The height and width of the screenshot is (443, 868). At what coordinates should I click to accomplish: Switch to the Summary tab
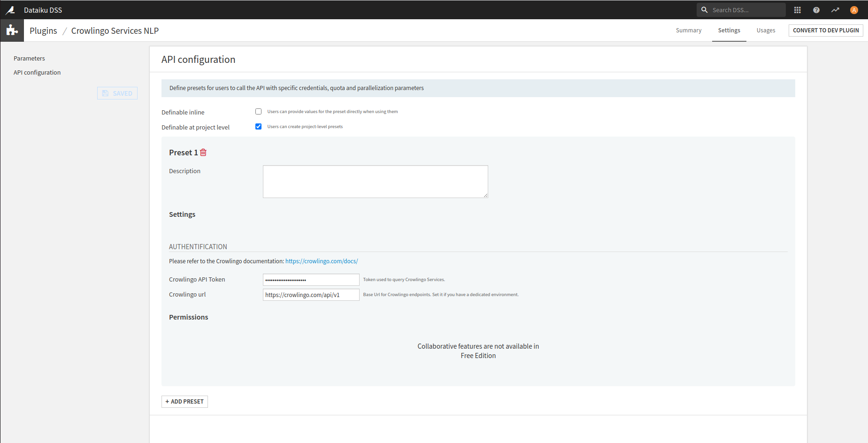[x=689, y=31]
